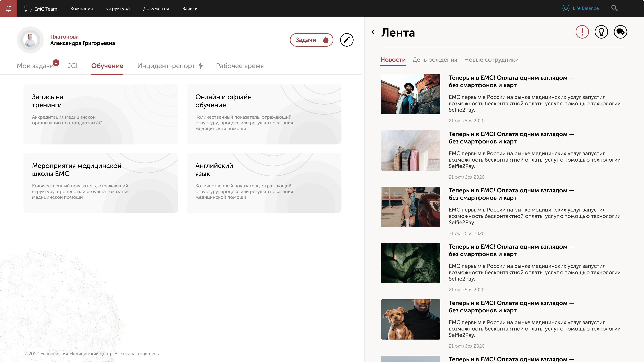This screenshot has height=362, width=644.
Task: Select the Рабочее время tab
Action: pyautogui.click(x=240, y=66)
